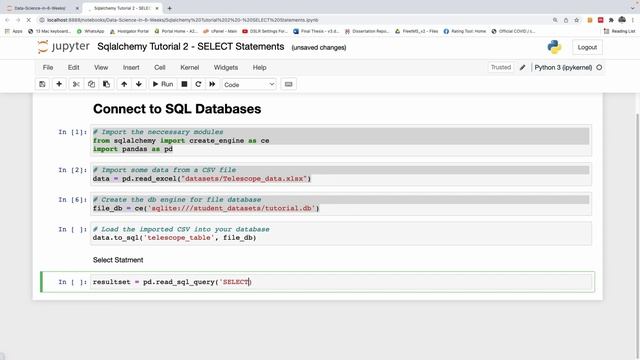
Task: Paste cells below
Action: [x=107, y=84]
